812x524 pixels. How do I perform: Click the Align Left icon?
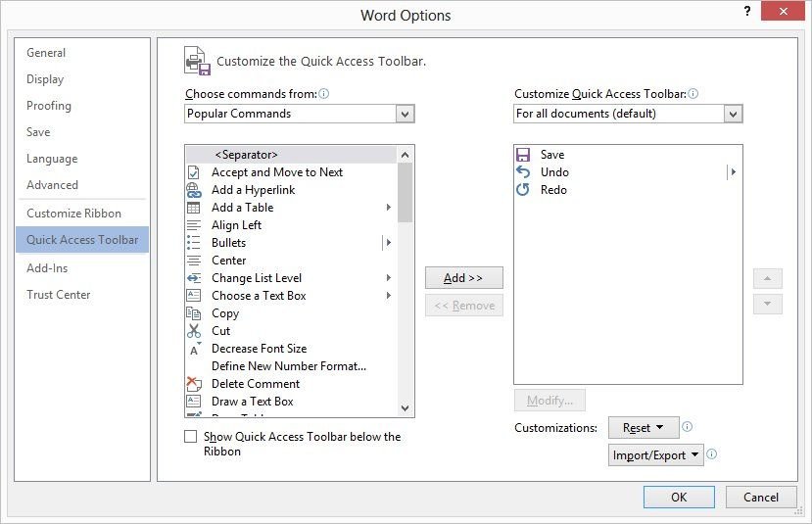193,225
